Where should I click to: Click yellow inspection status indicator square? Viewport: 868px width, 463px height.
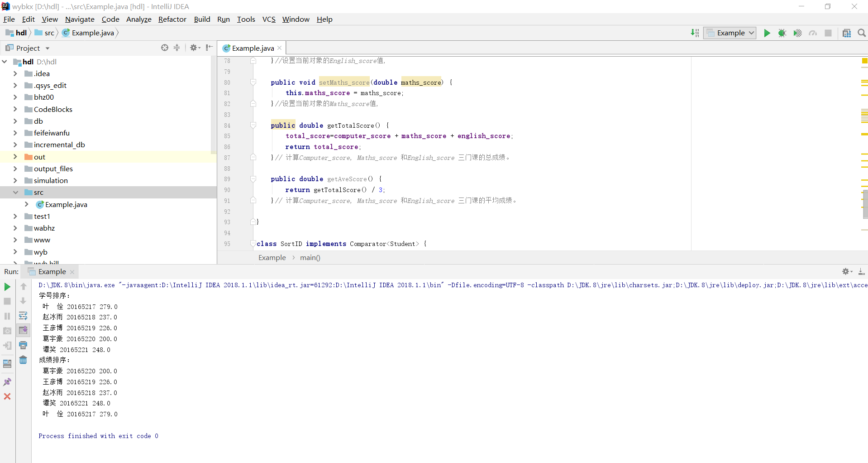(864, 61)
